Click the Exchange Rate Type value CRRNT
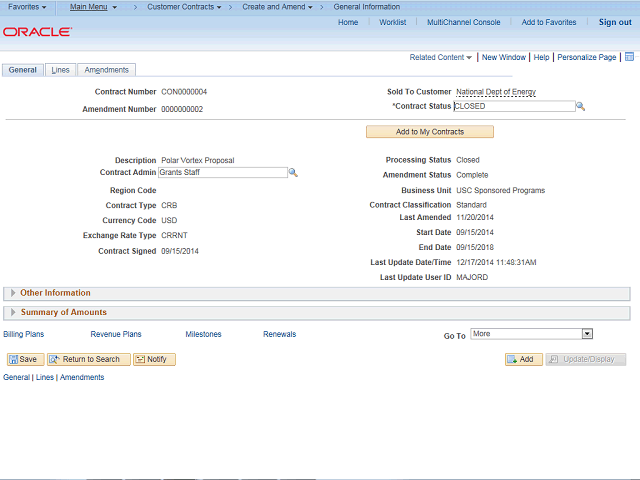The height and width of the screenshot is (480, 640). coord(174,236)
